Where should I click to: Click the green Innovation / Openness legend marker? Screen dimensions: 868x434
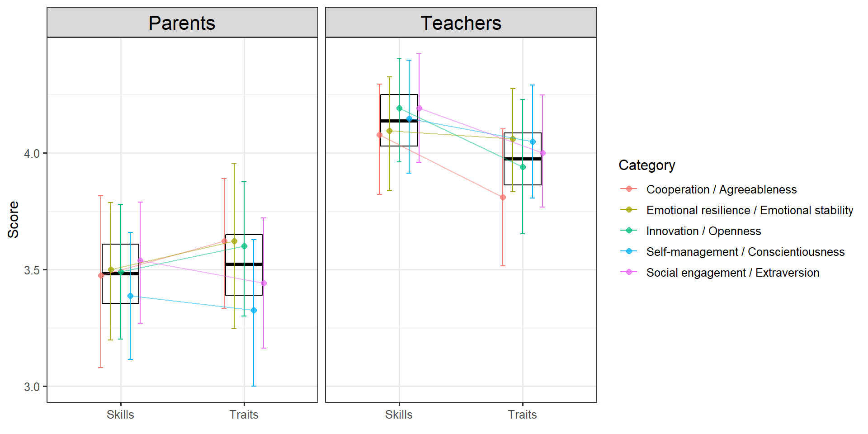tap(628, 231)
